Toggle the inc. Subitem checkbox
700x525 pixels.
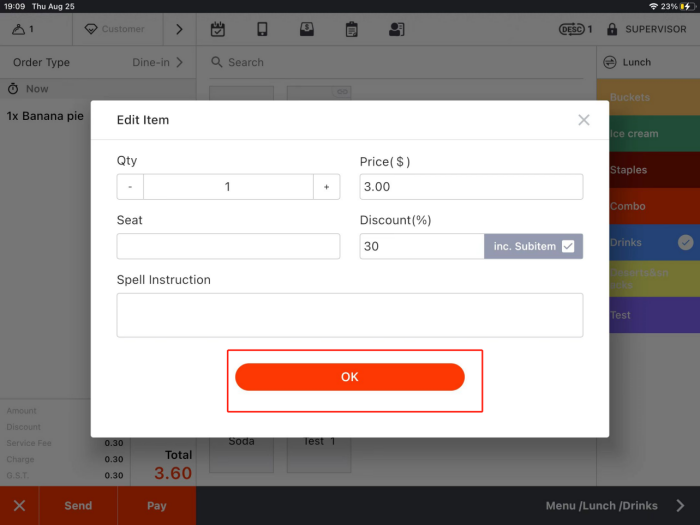568,246
